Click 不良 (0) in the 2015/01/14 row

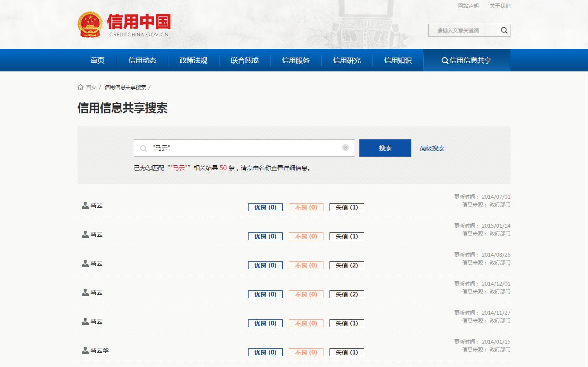point(306,236)
